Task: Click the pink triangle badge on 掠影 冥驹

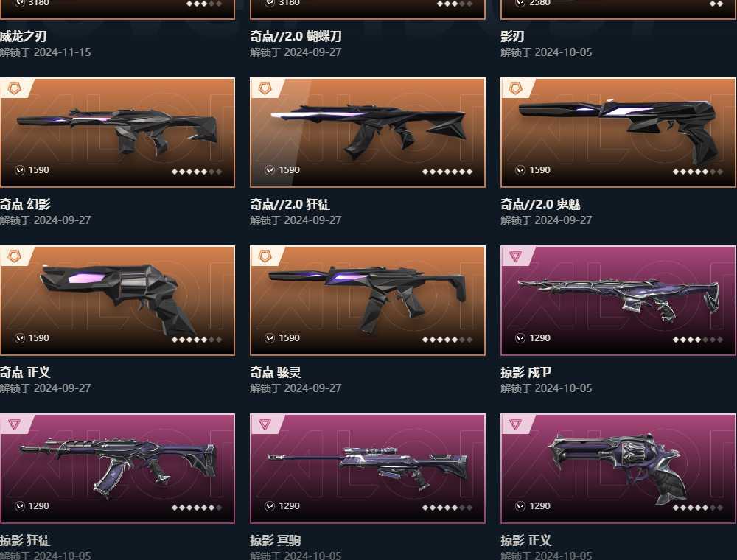Action: pos(265,424)
